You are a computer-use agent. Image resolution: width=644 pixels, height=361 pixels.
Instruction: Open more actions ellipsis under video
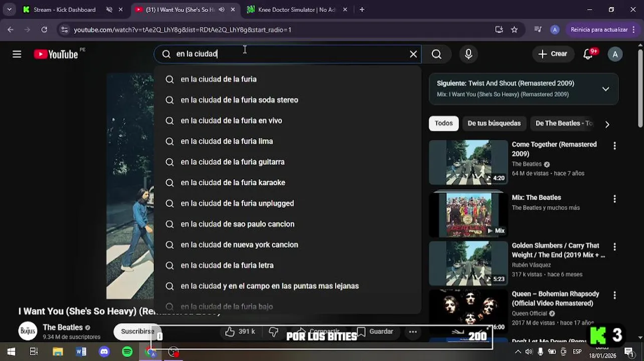pos(413,331)
